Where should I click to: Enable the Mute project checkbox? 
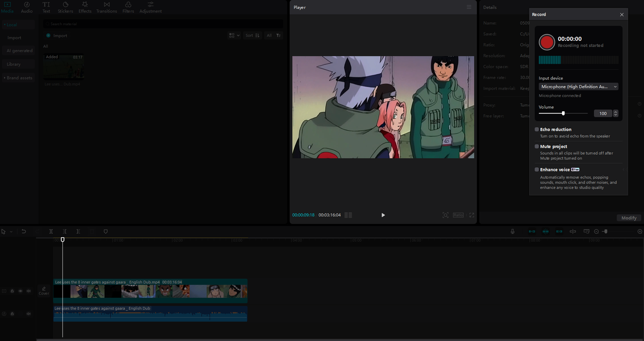click(x=537, y=147)
